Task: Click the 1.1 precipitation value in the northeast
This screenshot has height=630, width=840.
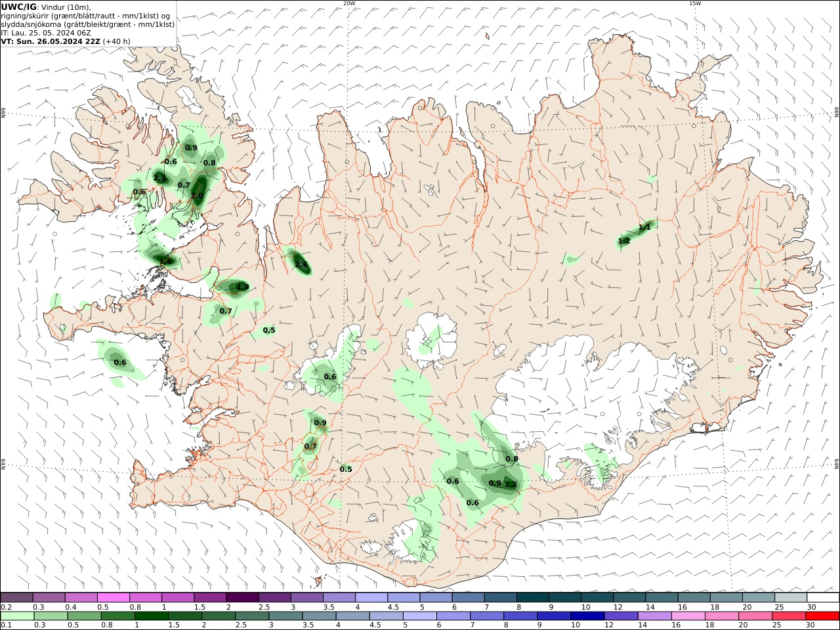Action: pos(644,228)
